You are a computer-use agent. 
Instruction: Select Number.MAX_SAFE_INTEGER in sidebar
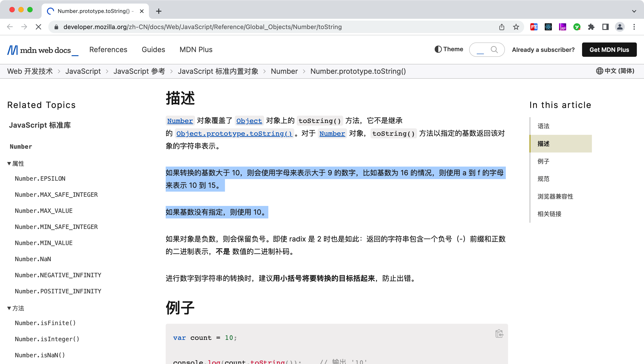tap(56, 195)
